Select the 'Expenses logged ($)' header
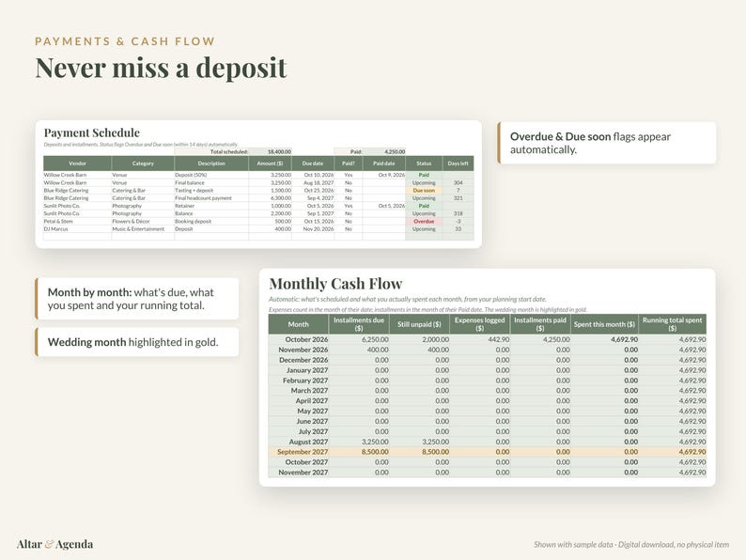This screenshot has width=746, height=560. point(479,324)
